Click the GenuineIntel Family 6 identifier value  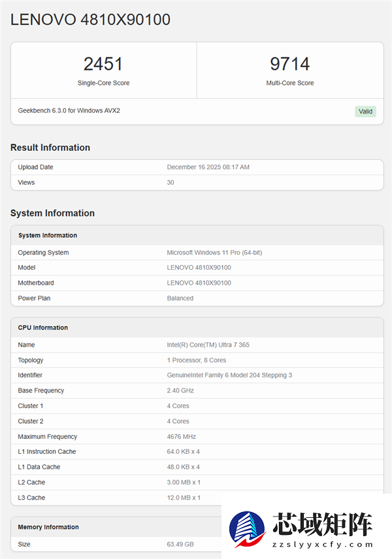point(229,375)
